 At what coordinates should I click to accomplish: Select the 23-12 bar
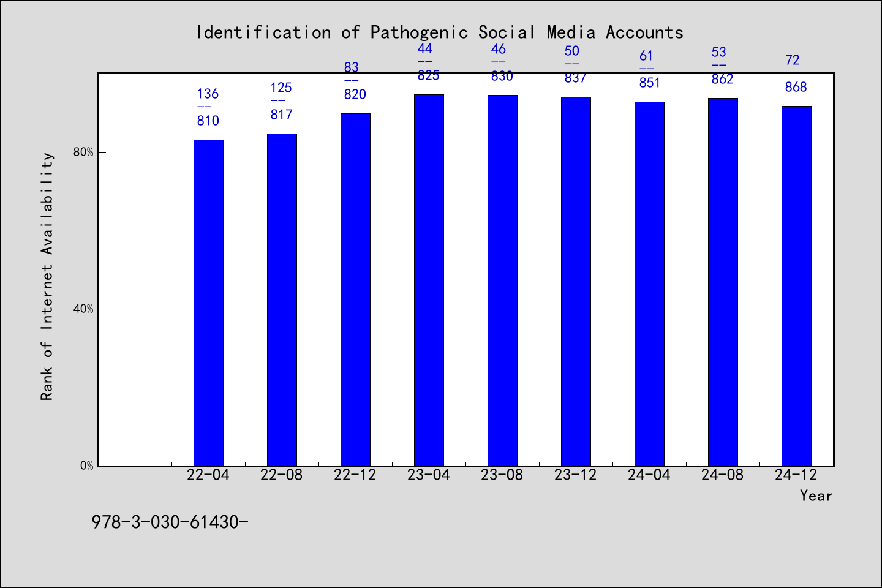click(x=576, y=281)
